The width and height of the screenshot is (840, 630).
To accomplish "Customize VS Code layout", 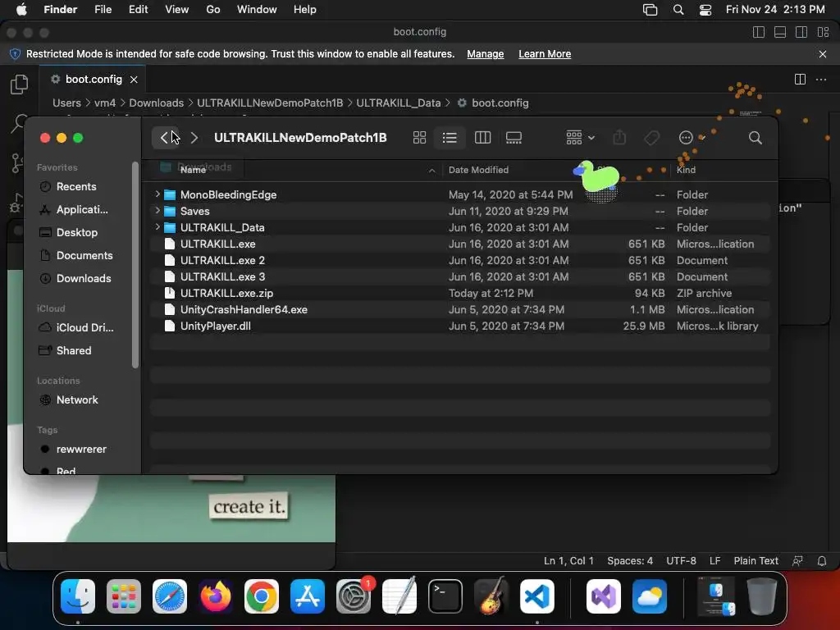I will coord(824,32).
